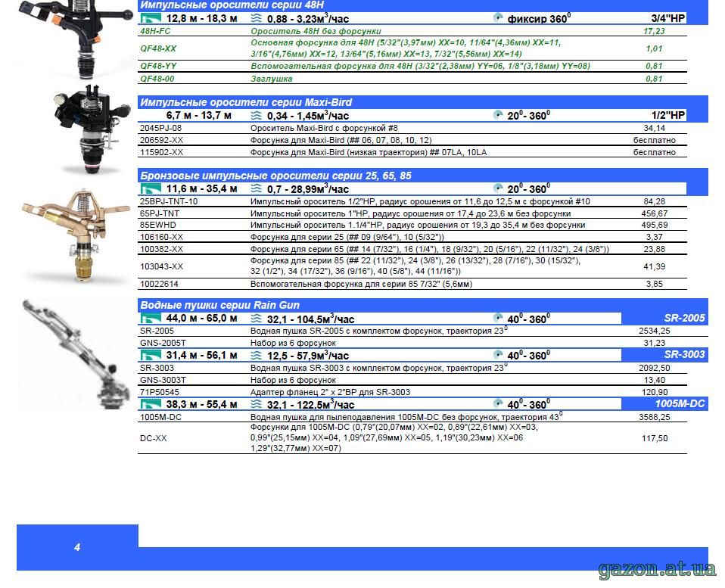Click the green radius icon beside 11,6 м - 35,4 м
Viewport: 725px width, 588px height.
(x=151, y=188)
